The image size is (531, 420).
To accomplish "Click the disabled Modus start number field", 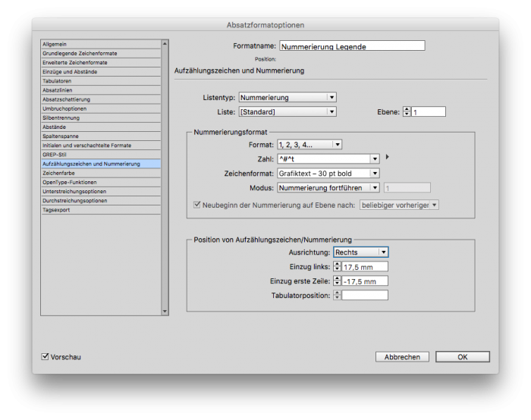I will click(x=407, y=188).
